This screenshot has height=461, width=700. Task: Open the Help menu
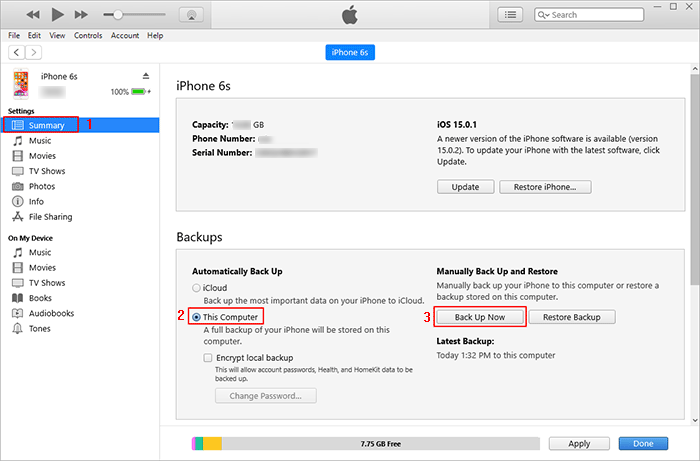(155, 35)
